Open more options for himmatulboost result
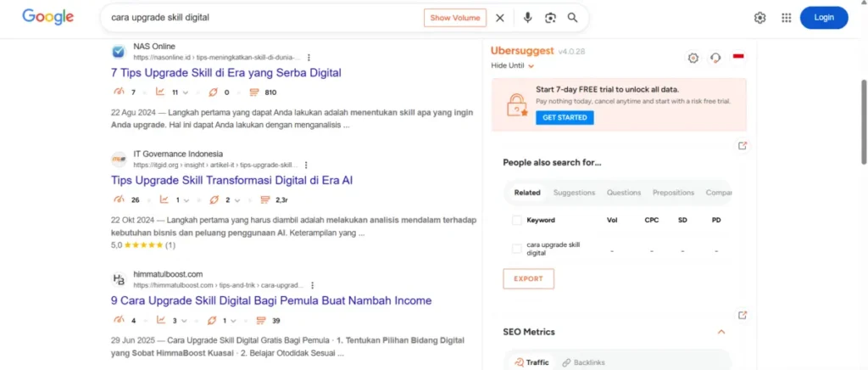This screenshot has height=370, width=868. coord(312,285)
